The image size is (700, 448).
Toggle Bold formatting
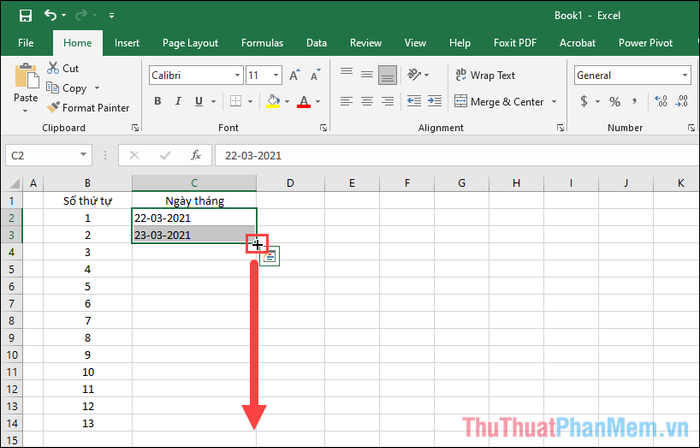[x=158, y=101]
